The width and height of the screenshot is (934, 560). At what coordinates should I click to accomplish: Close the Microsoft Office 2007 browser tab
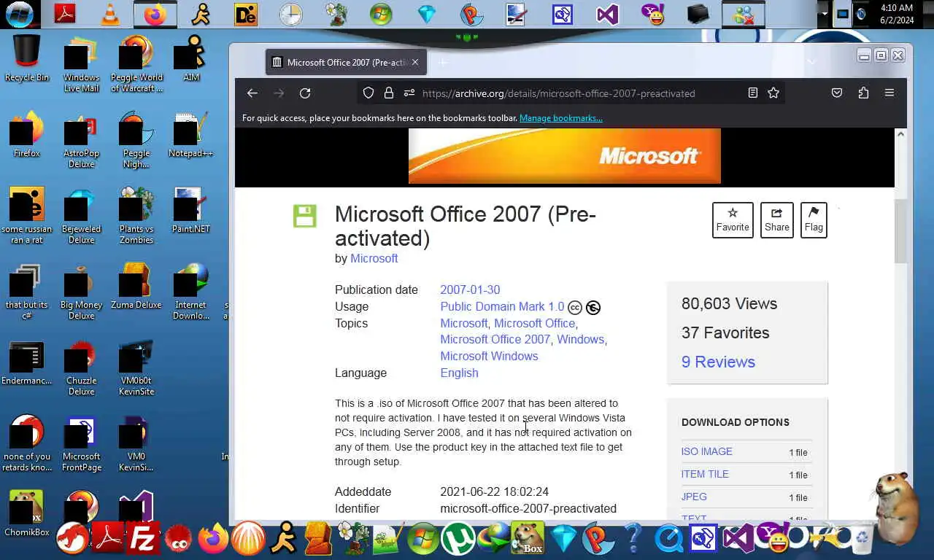[x=415, y=62]
